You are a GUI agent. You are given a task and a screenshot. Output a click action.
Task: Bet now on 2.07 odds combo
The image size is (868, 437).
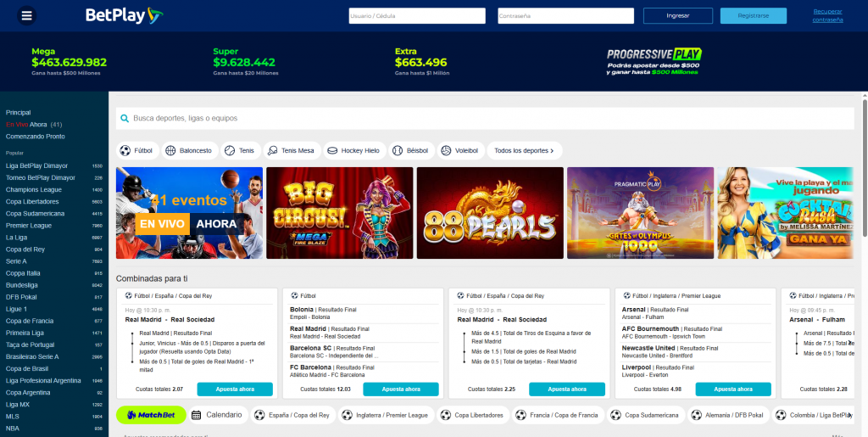[x=235, y=389]
